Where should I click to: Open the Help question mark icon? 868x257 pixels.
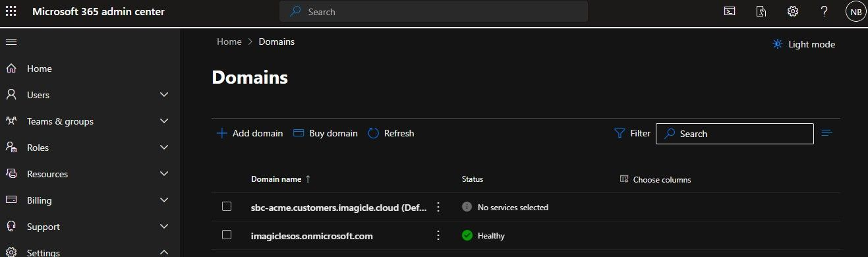(824, 11)
